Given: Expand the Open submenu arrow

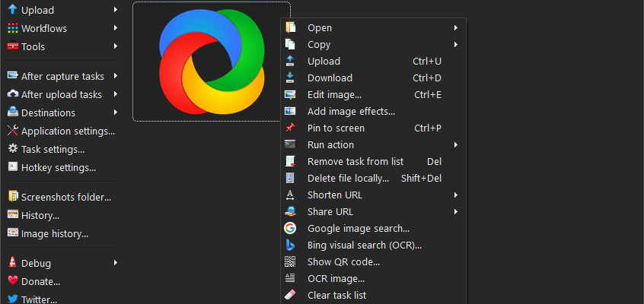Looking at the screenshot, I should pyautogui.click(x=455, y=27).
